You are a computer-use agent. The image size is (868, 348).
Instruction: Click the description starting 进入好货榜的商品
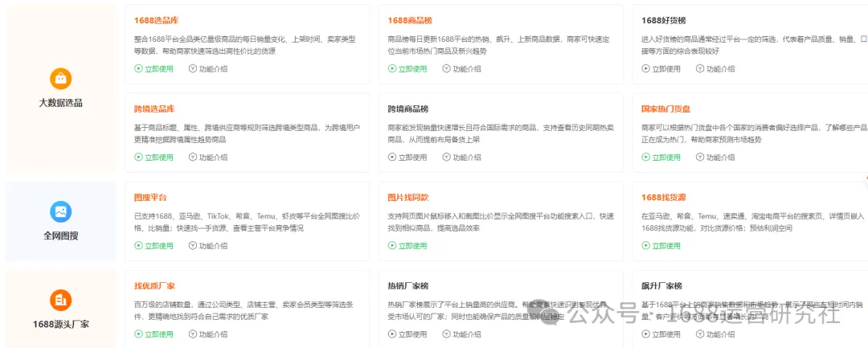[x=755, y=45]
